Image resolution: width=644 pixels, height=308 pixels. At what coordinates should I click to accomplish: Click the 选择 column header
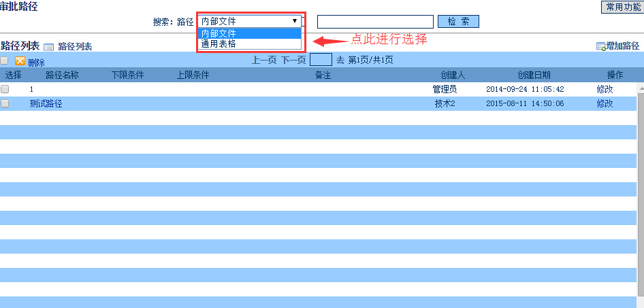[13, 75]
